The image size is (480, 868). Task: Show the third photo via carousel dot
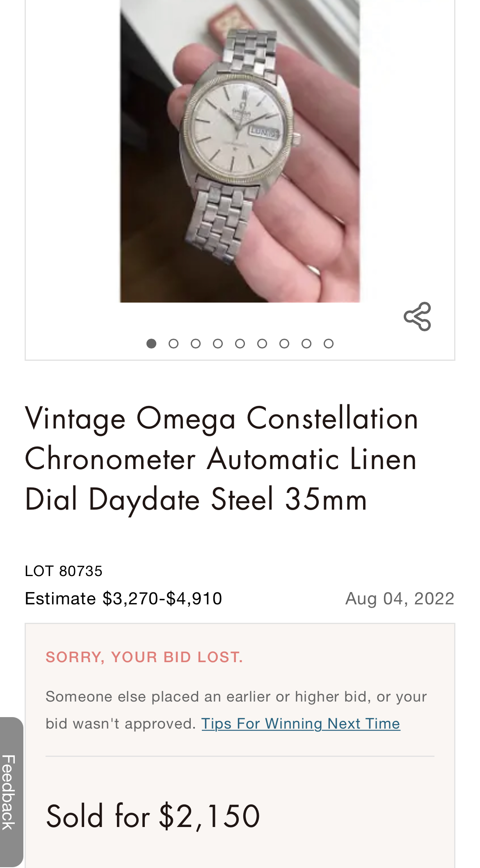tap(196, 344)
